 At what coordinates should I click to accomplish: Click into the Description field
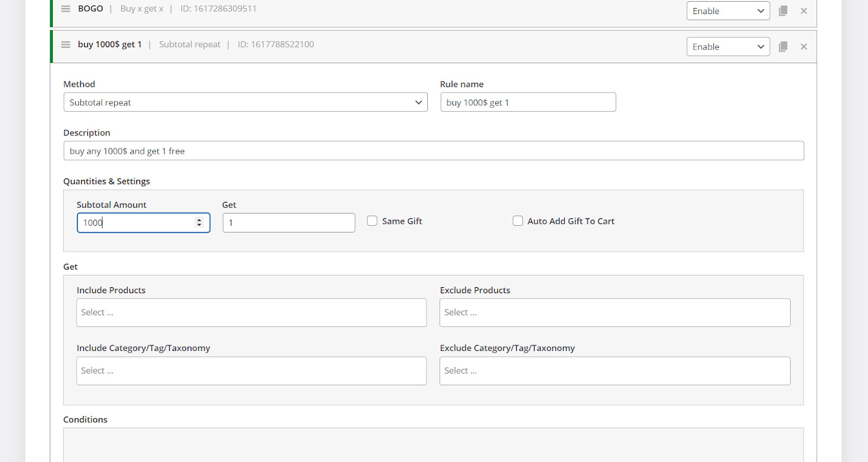(x=433, y=151)
